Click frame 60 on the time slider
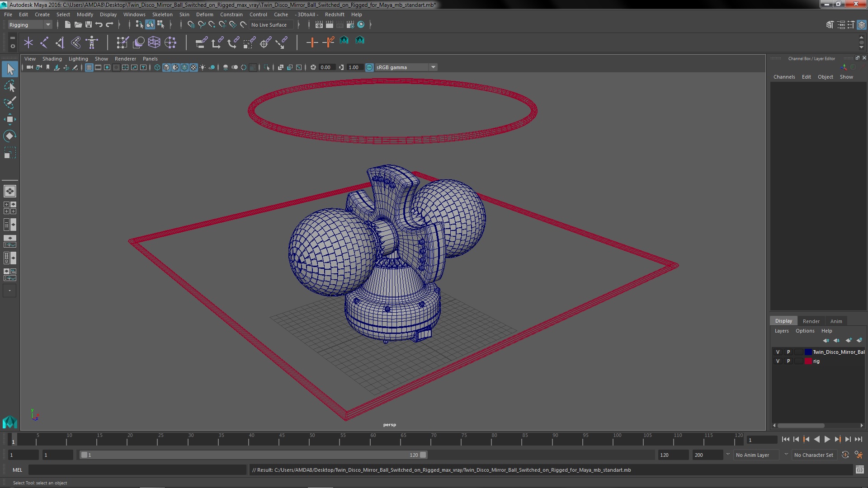This screenshot has height=488, width=868. coord(373,439)
